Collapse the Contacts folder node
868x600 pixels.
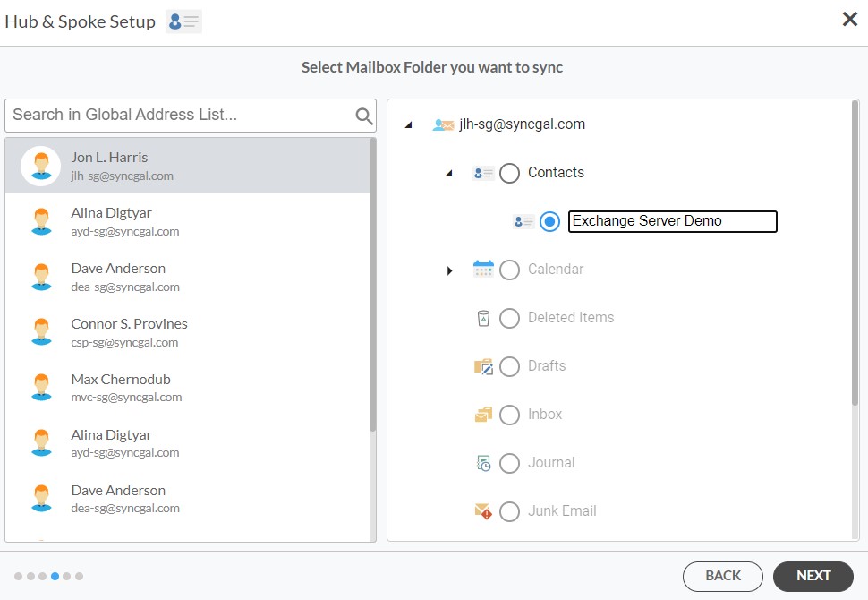pos(449,174)
